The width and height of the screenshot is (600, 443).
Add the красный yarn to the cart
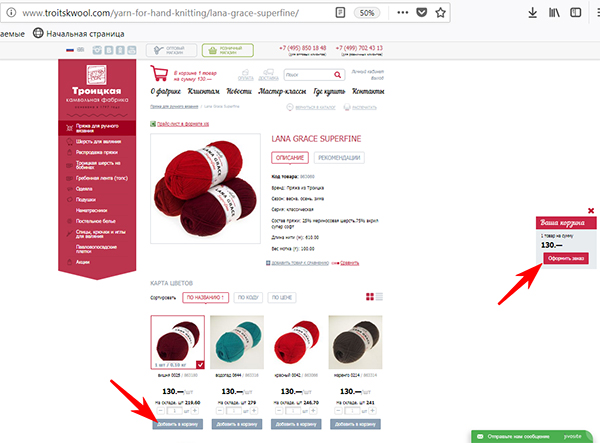point(296,424)
